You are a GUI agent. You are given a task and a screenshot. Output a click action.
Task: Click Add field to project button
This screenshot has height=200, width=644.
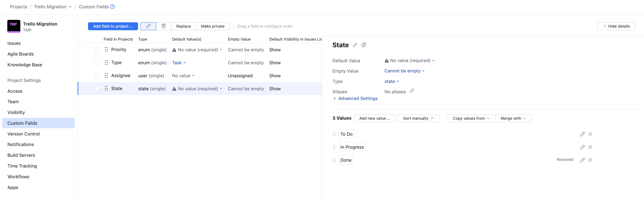point(113,26)
